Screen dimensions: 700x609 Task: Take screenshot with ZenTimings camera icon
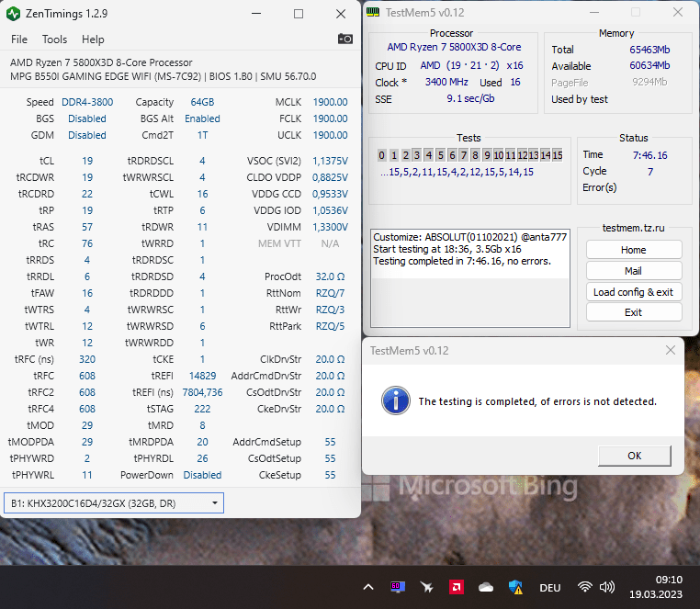(344, 39)
